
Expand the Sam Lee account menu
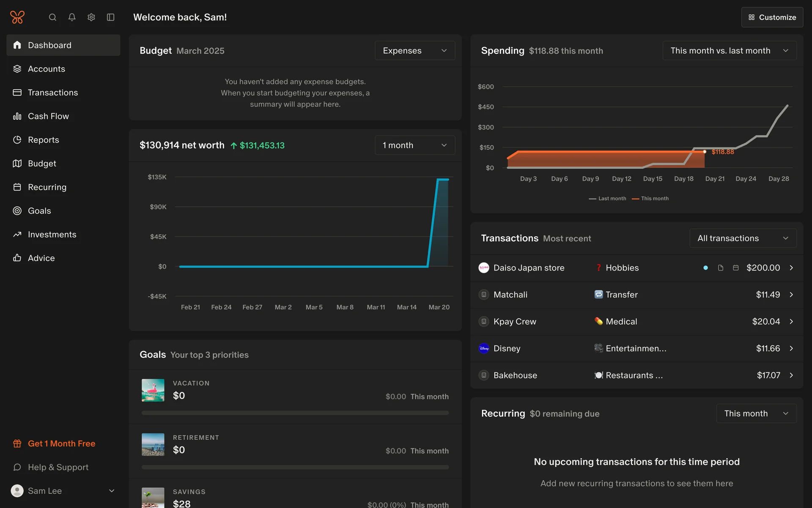point(112,491)
